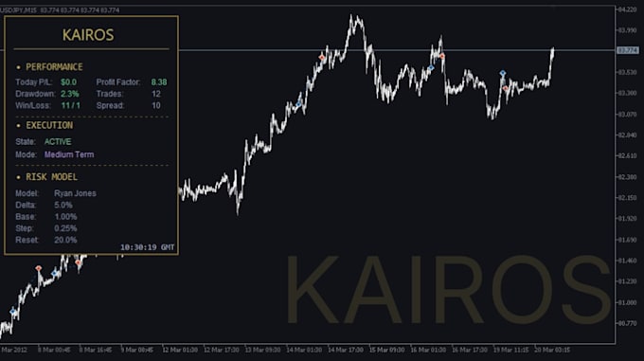
Task: Click the blue trade marker above 19 Mar 11:15
Action: point(503,73)
